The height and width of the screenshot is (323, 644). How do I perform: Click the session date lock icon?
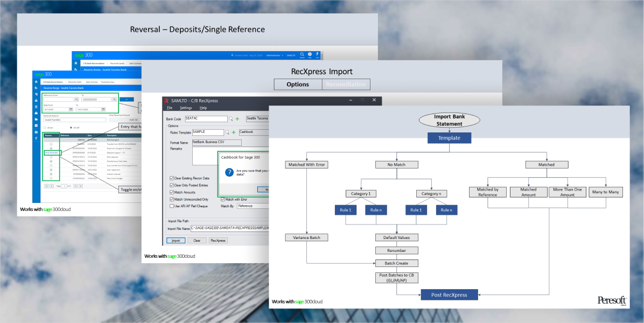pyautogui.click(x=232, y=54)
